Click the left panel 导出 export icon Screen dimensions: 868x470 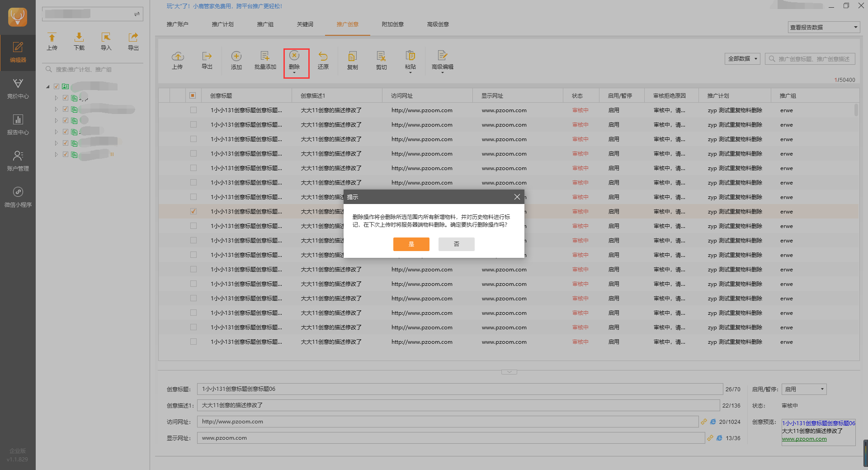tap(133, 37)
